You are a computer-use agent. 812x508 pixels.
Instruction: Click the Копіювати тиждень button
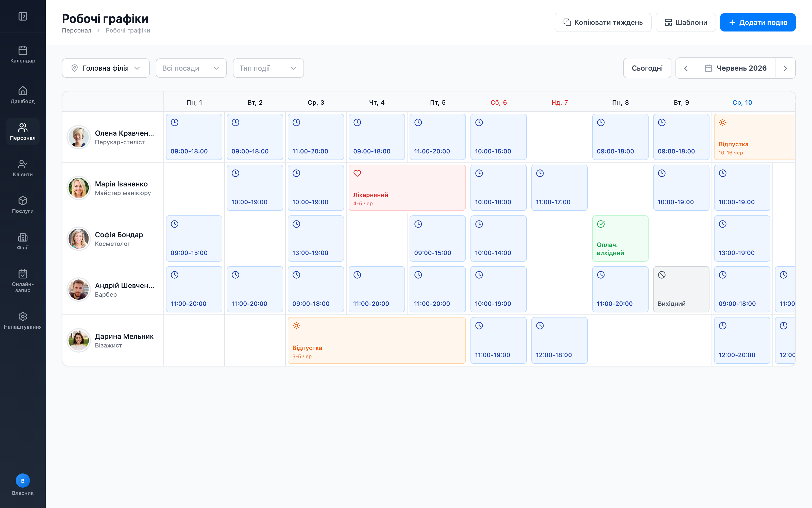point(603,23)
